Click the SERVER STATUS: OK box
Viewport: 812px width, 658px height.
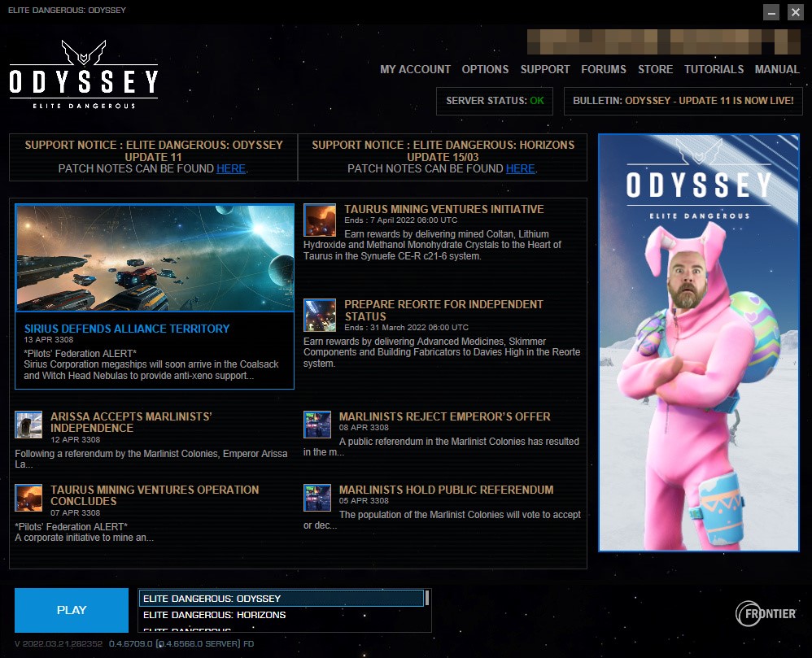495,100
